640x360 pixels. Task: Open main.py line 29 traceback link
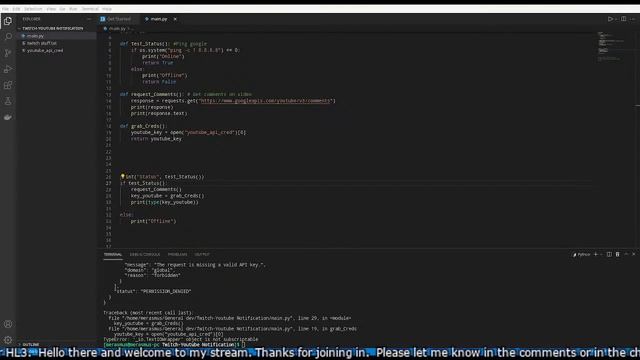click(x=229, y=318)
